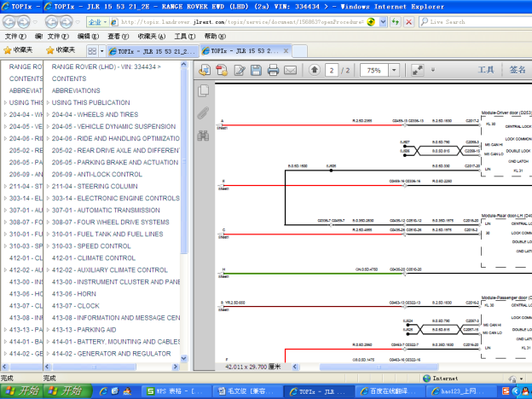Open the 查看(V) menu

click(118, 37)
